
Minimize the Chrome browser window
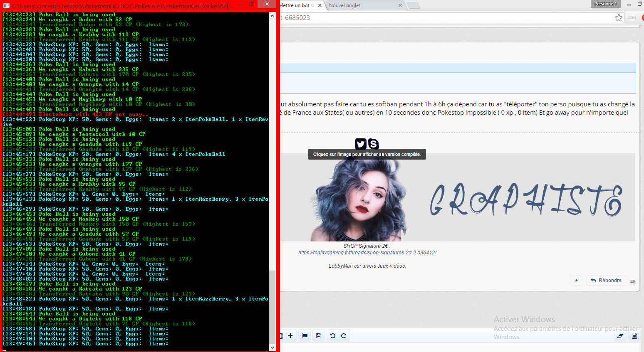629,4
